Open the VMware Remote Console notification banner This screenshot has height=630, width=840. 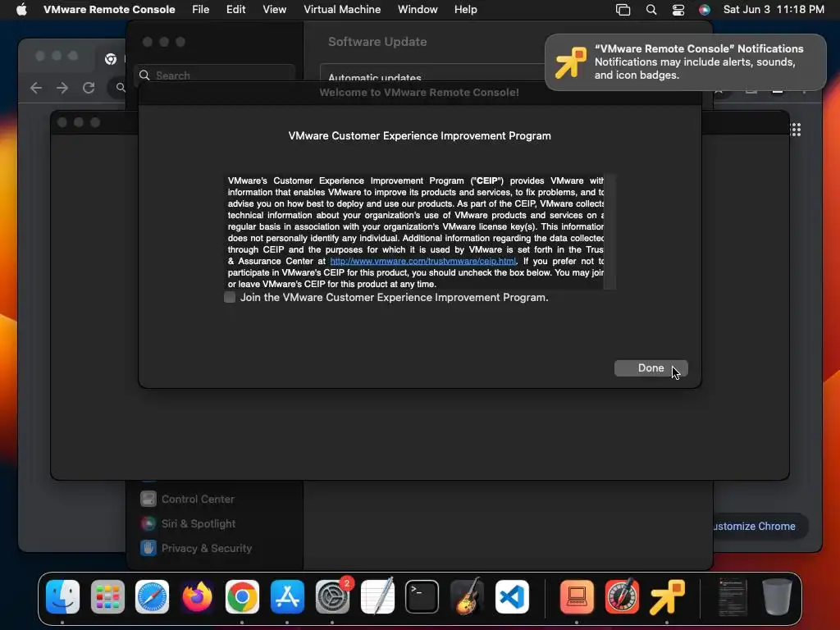(685, 62)
